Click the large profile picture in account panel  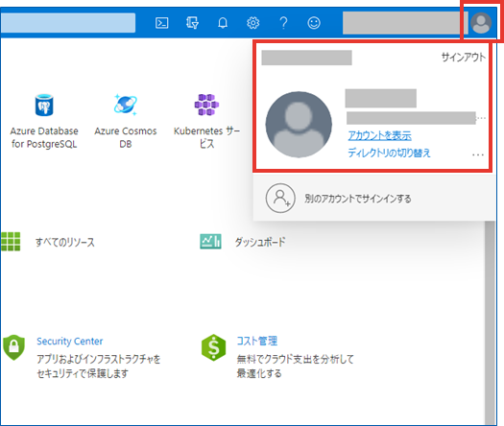tap(299, 125)
